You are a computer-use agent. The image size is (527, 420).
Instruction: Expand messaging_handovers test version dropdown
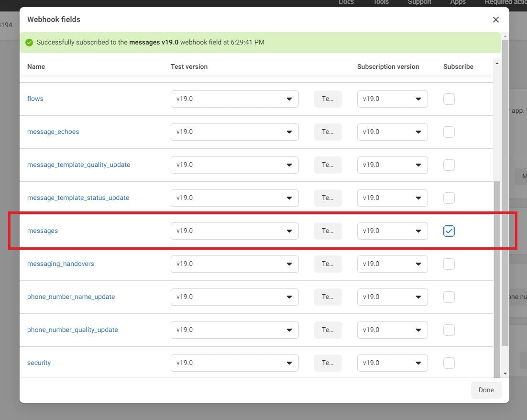point(235,264)
